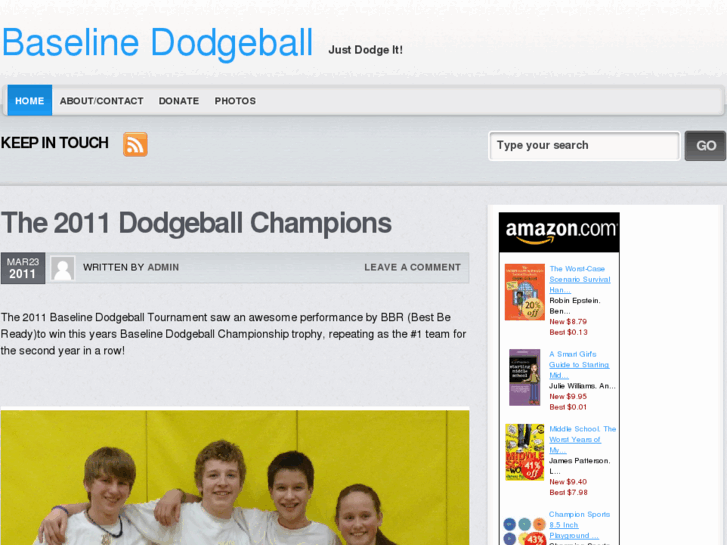Click the 'KEEP IN TOUCH' heading
Viewport: 727px width, 545px height.
click(55, 143)
